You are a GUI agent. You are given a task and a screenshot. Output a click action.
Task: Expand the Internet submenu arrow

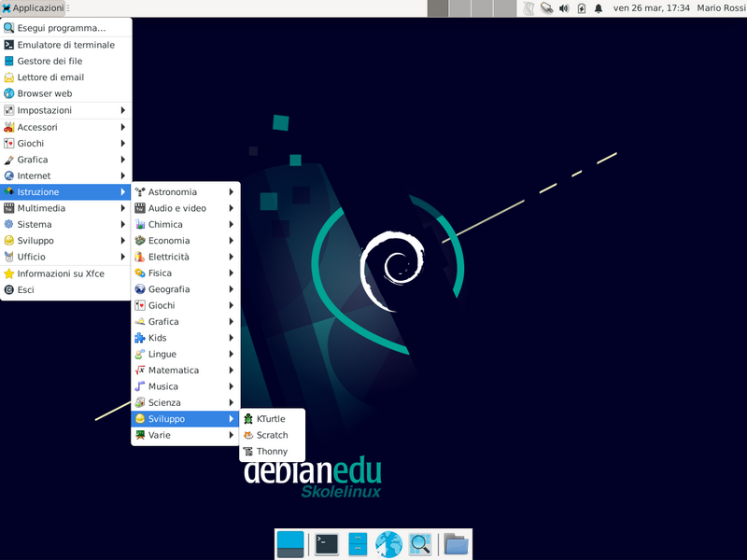[x=123, y=175]
